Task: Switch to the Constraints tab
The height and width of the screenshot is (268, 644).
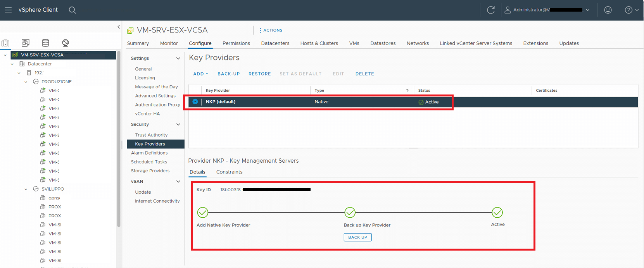Action: point(229,172)
